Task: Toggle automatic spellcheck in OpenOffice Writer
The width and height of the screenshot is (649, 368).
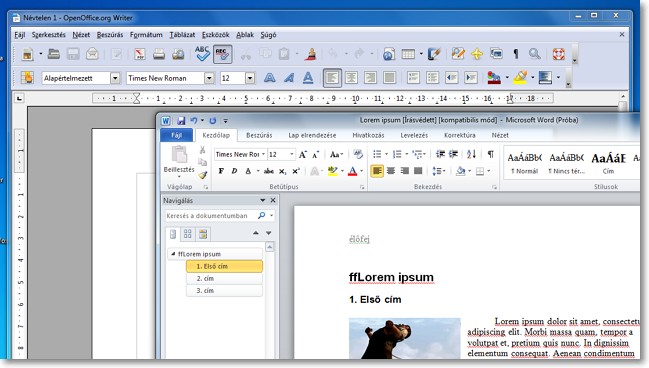Action: tap(222, 54)
